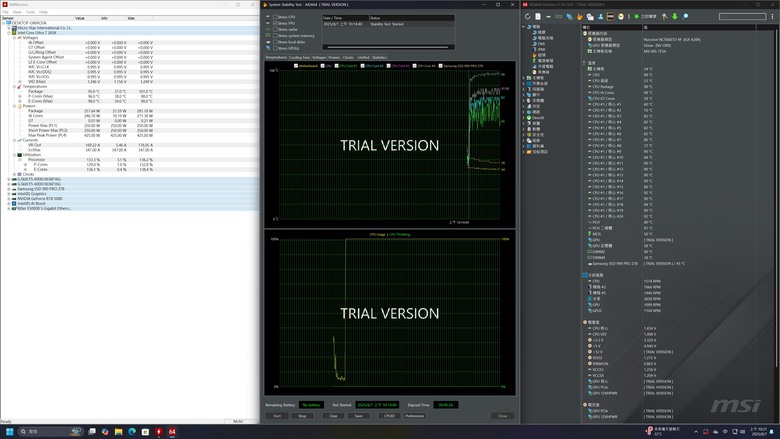Click the Save button in stability test
780x439 pixels.
click(359, 416)
